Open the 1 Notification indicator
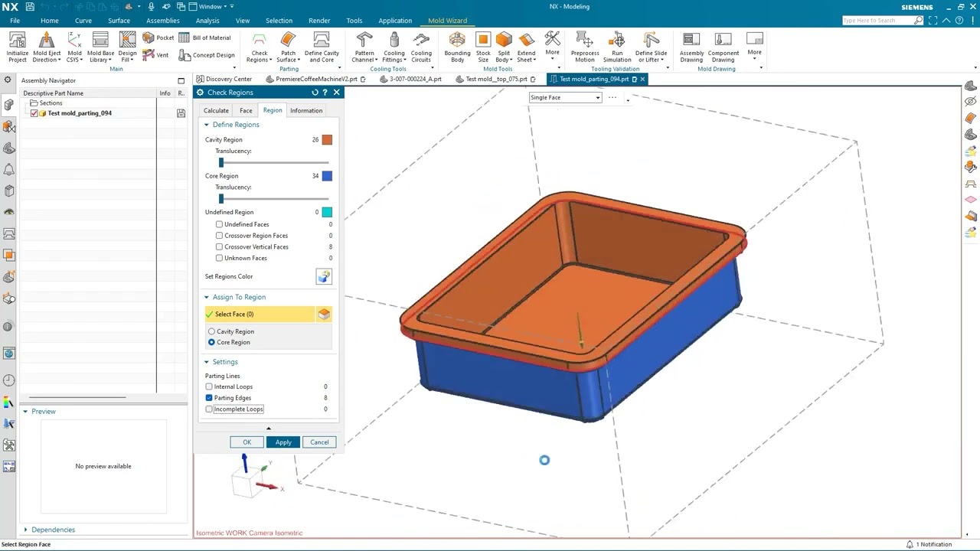 [x=929, y=544]
